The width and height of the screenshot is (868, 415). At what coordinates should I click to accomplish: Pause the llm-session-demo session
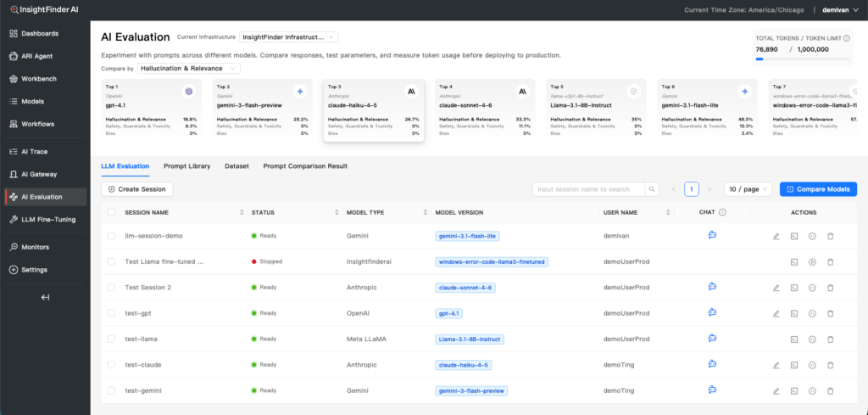(x=812, y=236)
